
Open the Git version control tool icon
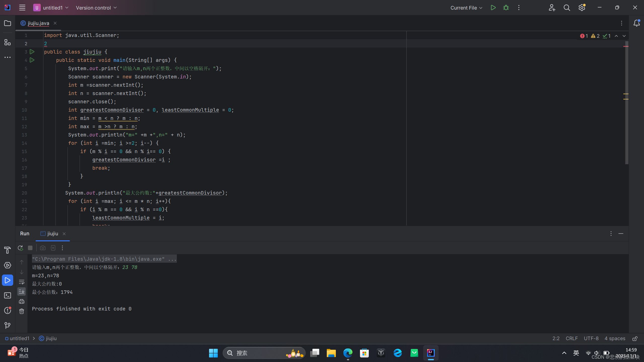[8, 325]
